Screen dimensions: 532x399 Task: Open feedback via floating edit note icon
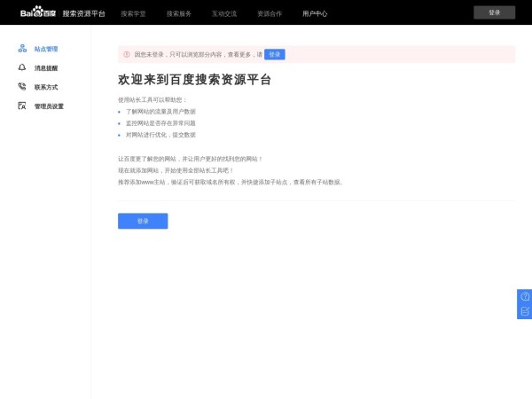coord(525,311)
